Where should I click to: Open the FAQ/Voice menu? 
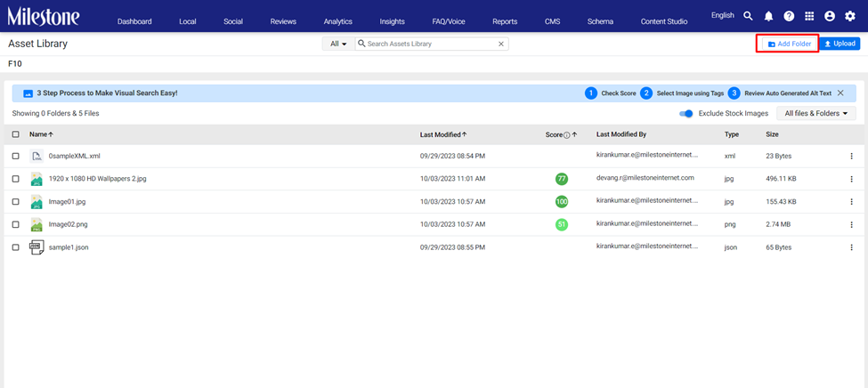click(x=449, y=21)
